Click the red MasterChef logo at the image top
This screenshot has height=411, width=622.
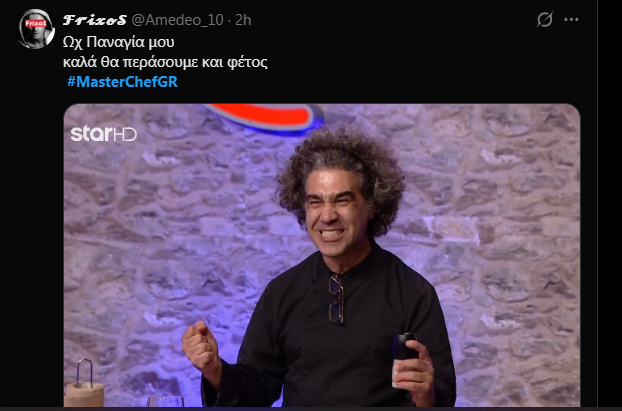(x=265, y=117)
